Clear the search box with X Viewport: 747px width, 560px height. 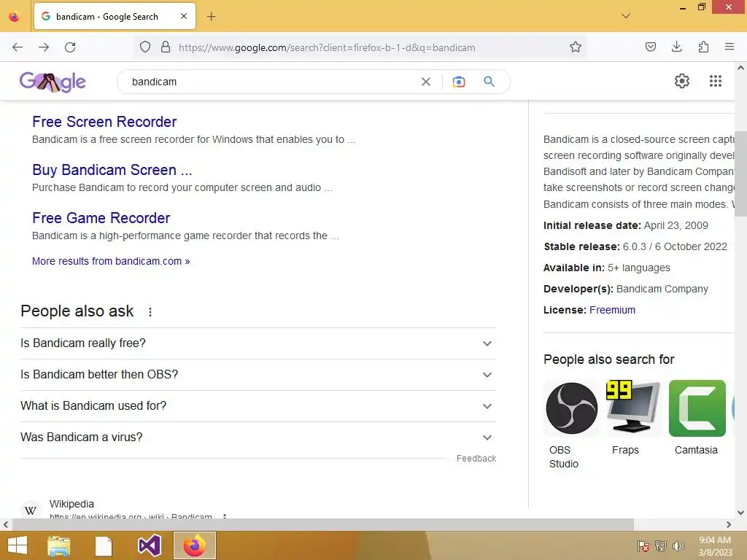426,82
